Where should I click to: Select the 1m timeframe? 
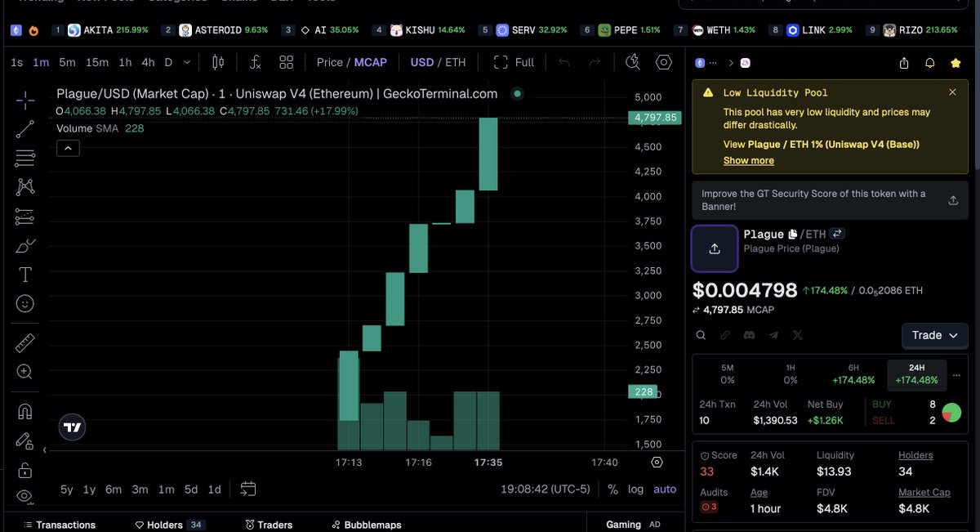coord(41,62)
